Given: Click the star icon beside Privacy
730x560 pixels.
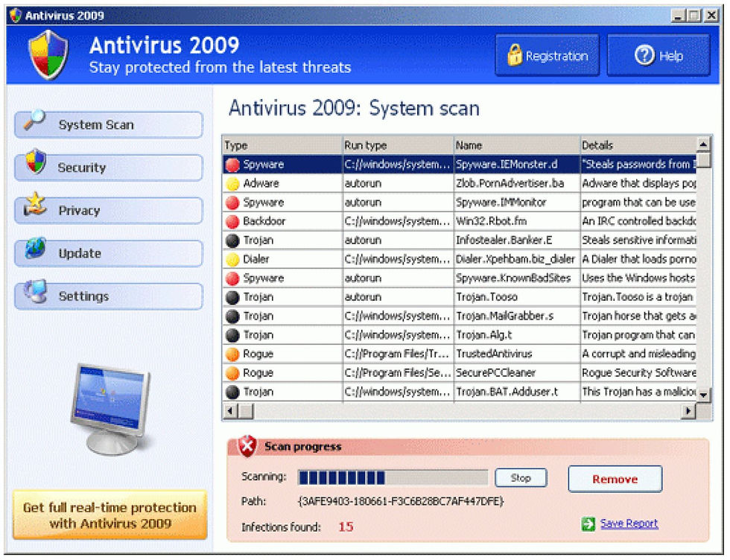Looking at the screenshot, I should [36, 204].
